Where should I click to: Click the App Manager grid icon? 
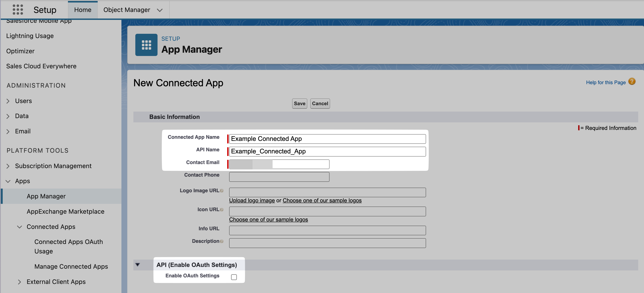(x=146, y=45)
